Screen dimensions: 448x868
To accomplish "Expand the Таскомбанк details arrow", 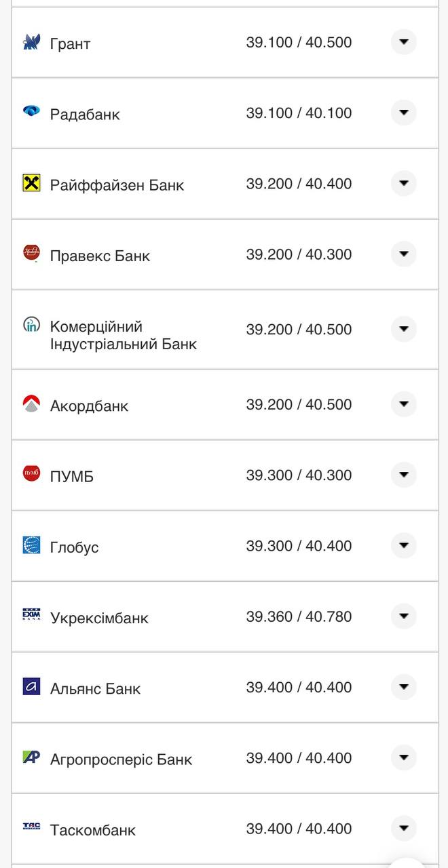I will (404, 828).
